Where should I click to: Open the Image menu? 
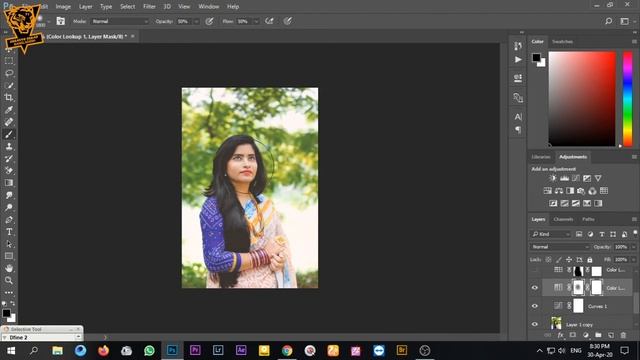(x=63, y=7)
